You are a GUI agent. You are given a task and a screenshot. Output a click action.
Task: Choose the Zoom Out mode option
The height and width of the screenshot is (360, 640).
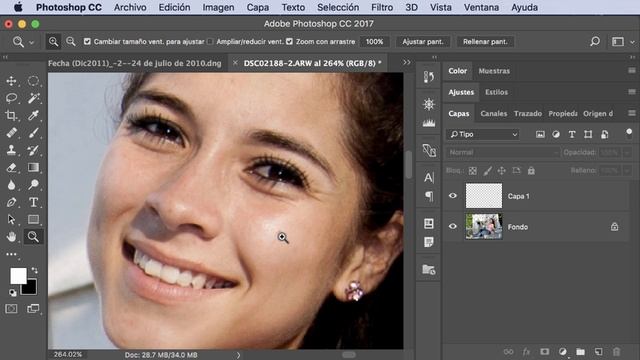click(x=71, y=42)
